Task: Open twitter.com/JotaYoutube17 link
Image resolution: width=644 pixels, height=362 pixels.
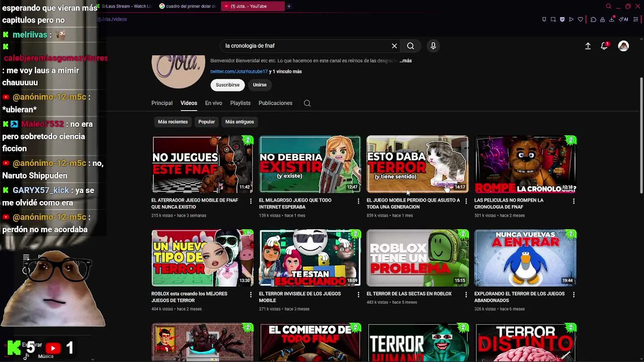Action: pos(239,71)
